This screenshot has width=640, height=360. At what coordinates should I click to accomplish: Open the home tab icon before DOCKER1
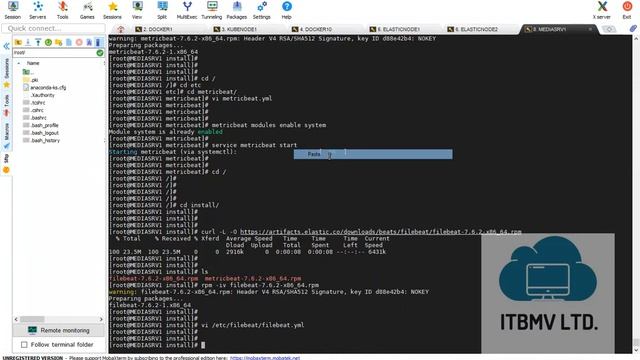click(x=120, y=29)
